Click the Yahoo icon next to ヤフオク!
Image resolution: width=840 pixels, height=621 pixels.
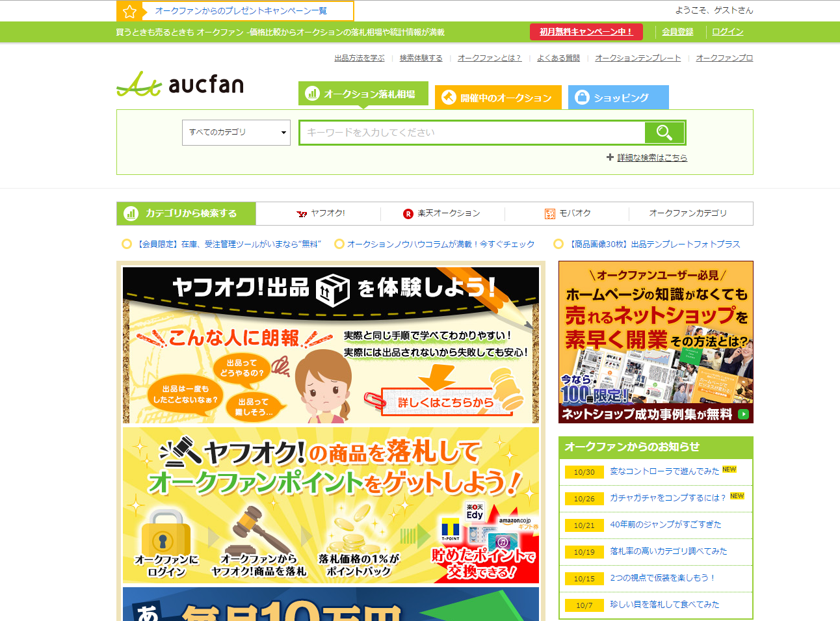click(302, 213)
